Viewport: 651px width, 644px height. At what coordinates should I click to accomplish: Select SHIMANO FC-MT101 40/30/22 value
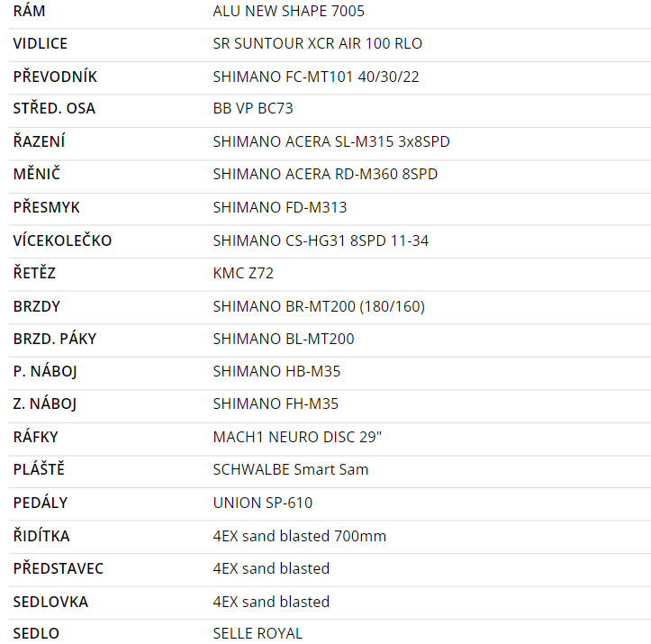(316, 77)
